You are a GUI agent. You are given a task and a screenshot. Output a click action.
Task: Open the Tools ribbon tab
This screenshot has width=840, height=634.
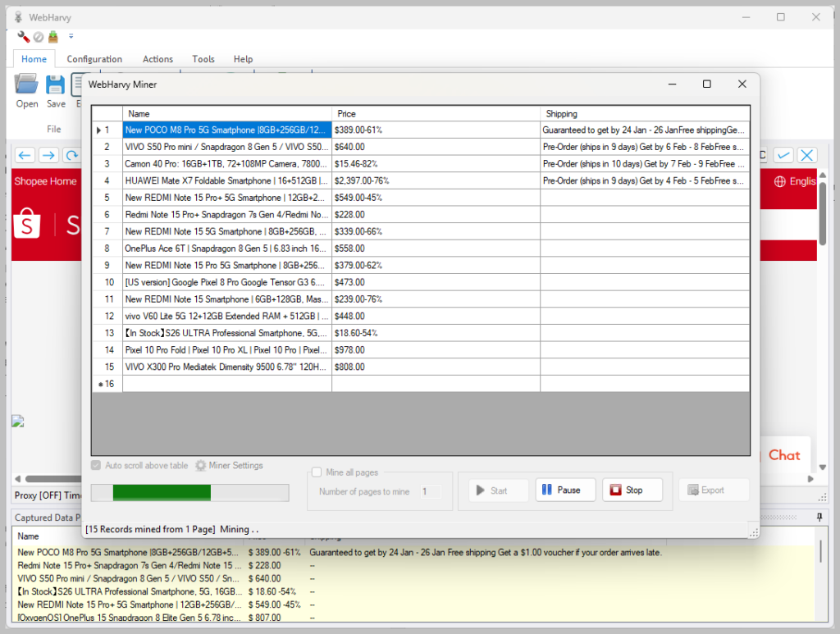tap(203, 59)
